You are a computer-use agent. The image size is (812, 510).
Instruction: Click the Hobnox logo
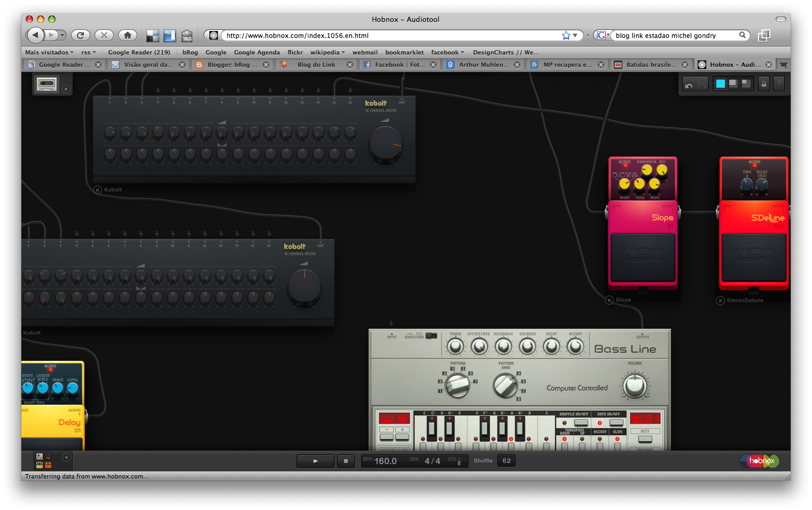tap(760, 460)
